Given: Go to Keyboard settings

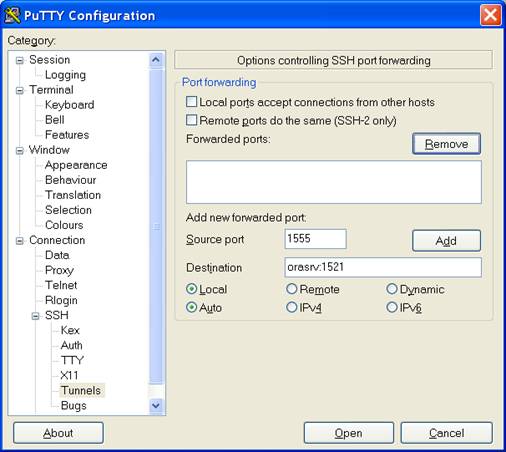Looking at the screenshot, I should coord(70,105).
